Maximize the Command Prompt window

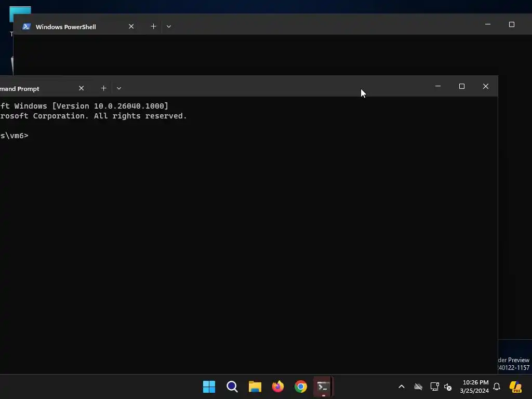point(462,86)
